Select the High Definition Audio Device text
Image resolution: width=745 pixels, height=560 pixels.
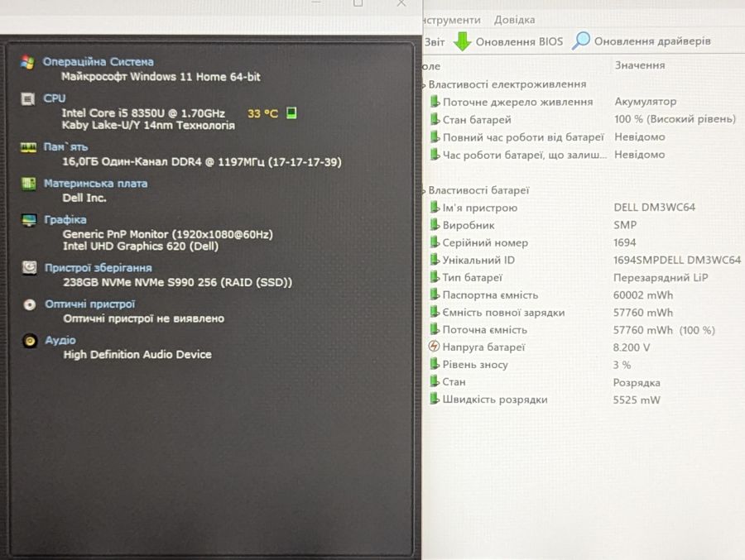[x=137, y=354]
